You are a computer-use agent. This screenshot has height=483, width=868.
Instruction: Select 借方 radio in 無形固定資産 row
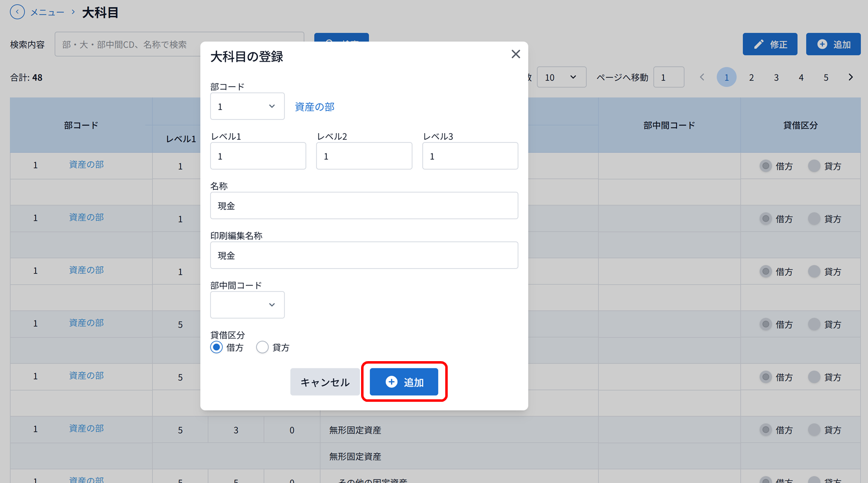pos(766,430)
